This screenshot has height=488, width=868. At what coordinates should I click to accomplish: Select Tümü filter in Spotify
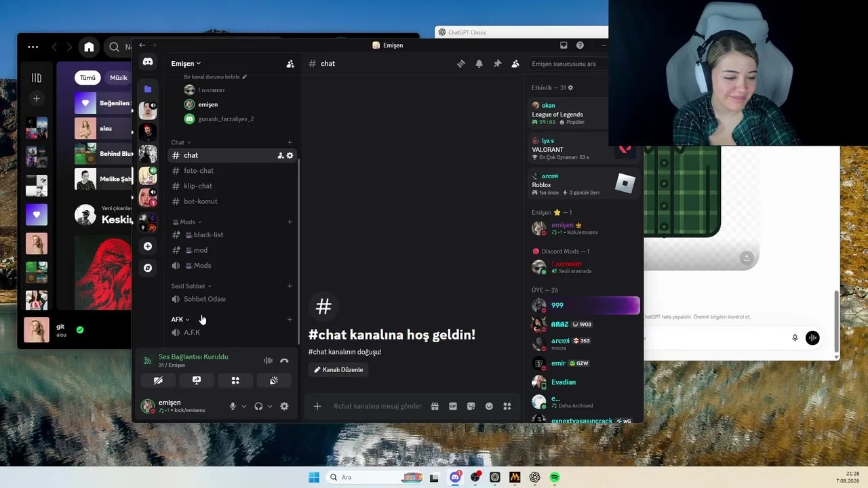point(87,77)
